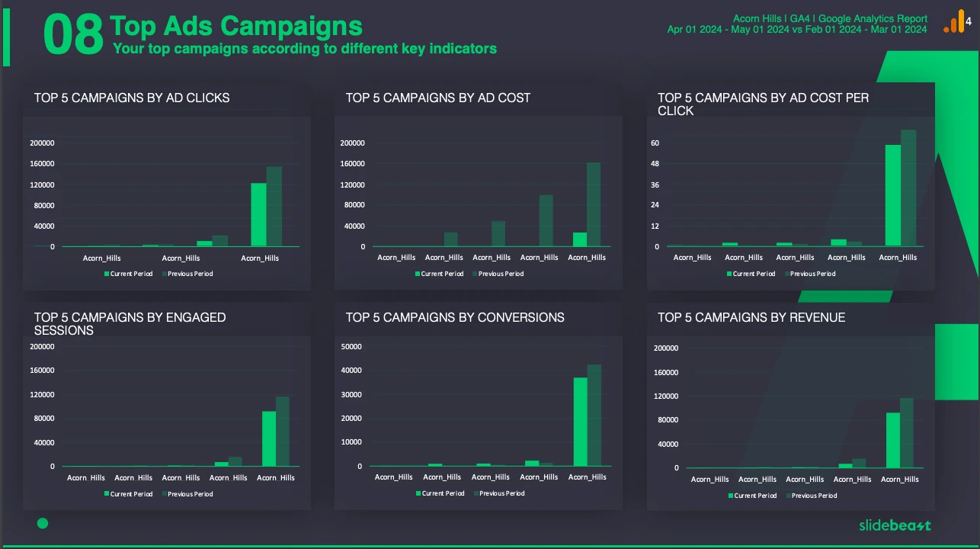980x549 pixels.
Task: Select the Top Ads Campaigns heading
Action: (236, 26)
